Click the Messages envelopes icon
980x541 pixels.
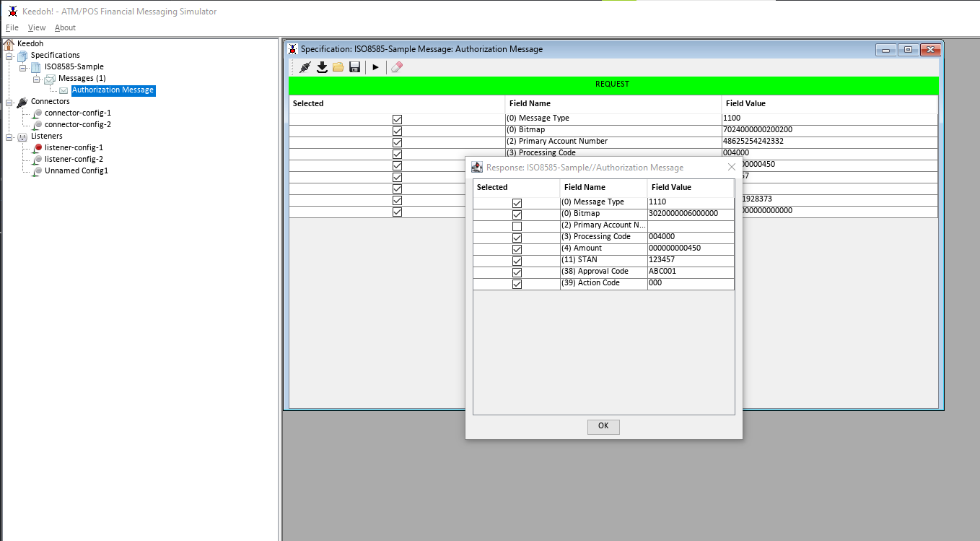point(50,78)
